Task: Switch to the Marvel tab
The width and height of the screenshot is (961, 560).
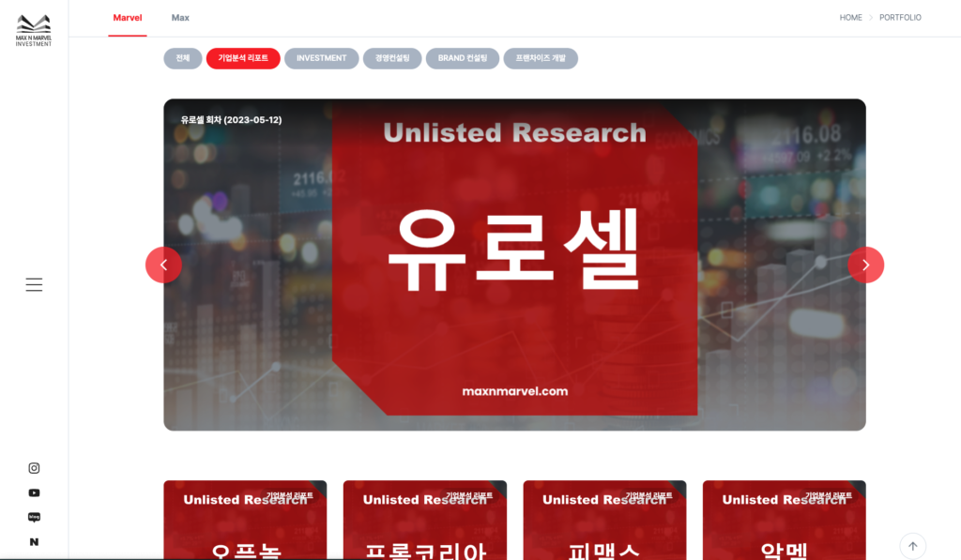Action: click(128, 18)
